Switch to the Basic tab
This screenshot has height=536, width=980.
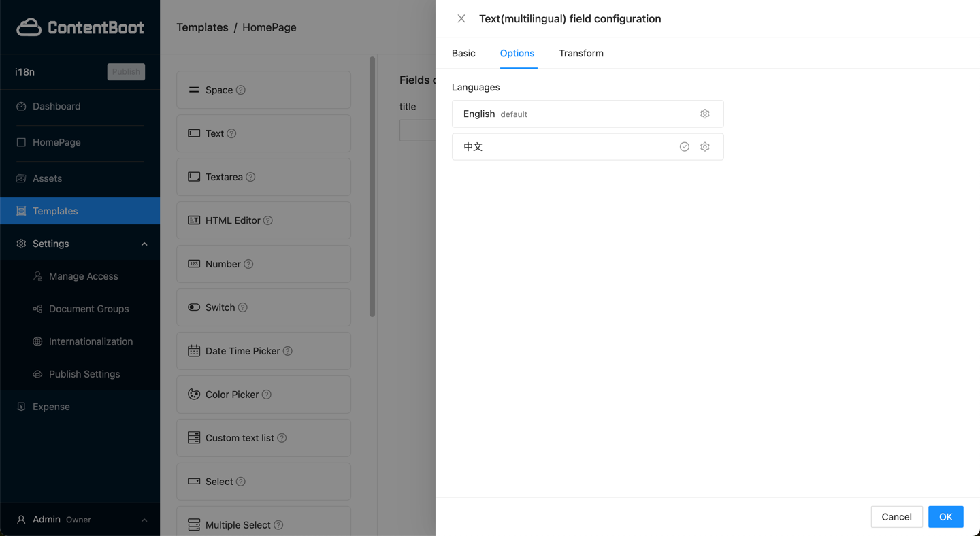pyautogui.click(x=463, y=53)
